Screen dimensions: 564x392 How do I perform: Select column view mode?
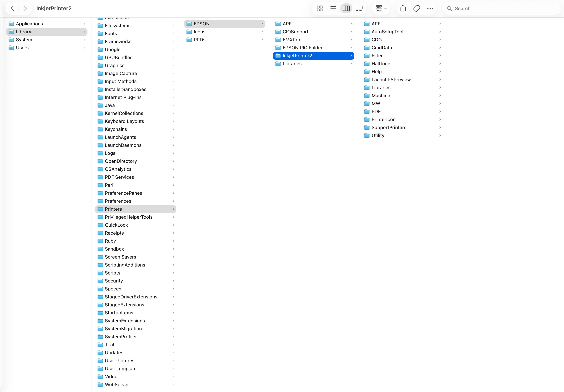(x=346, y=9)
